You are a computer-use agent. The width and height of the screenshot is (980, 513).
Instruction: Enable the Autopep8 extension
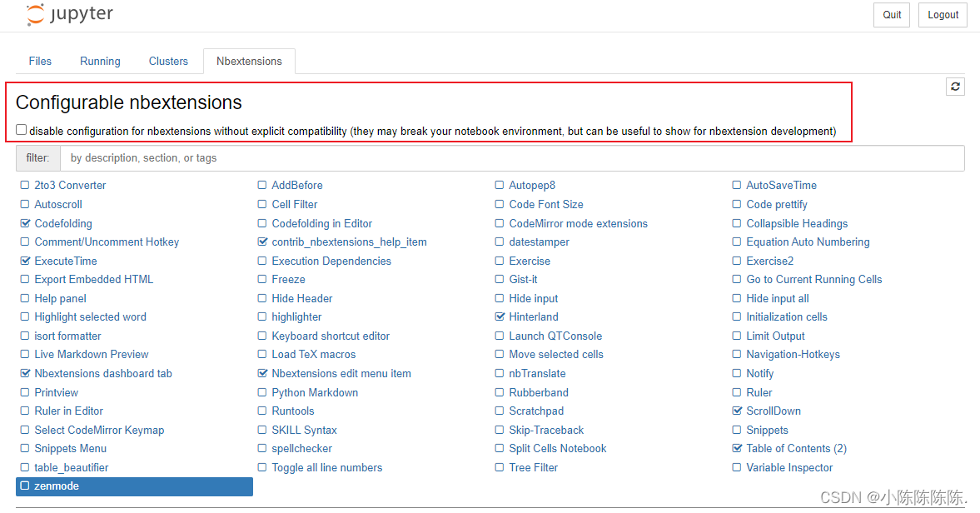point(499,185)
